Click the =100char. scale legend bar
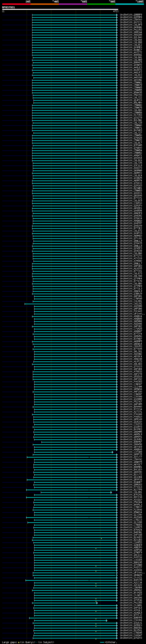146x644 pixels. pos(102,642)
